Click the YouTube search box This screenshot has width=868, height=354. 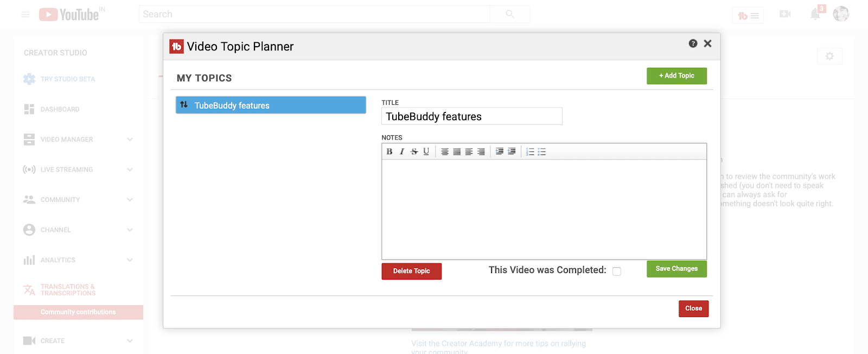pos(315,14)
